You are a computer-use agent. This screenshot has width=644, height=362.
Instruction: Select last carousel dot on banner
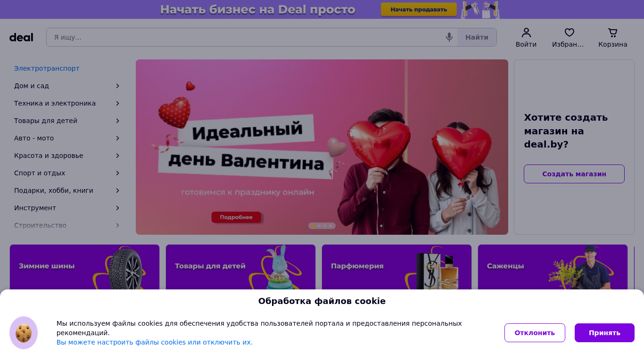click(x=330, y=226)
